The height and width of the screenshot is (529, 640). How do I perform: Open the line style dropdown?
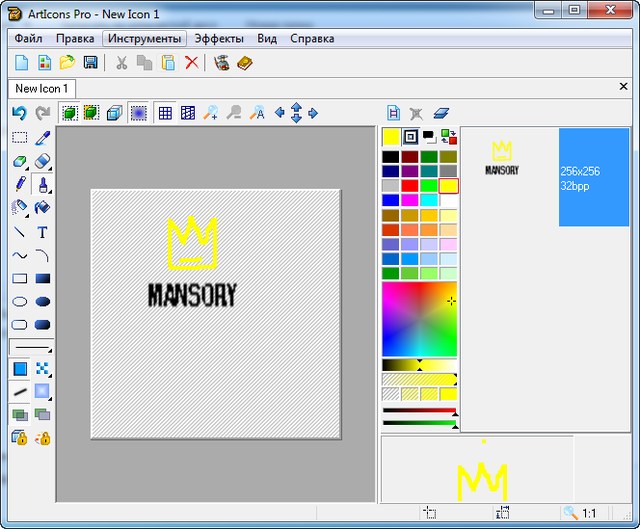coord(31,347)
